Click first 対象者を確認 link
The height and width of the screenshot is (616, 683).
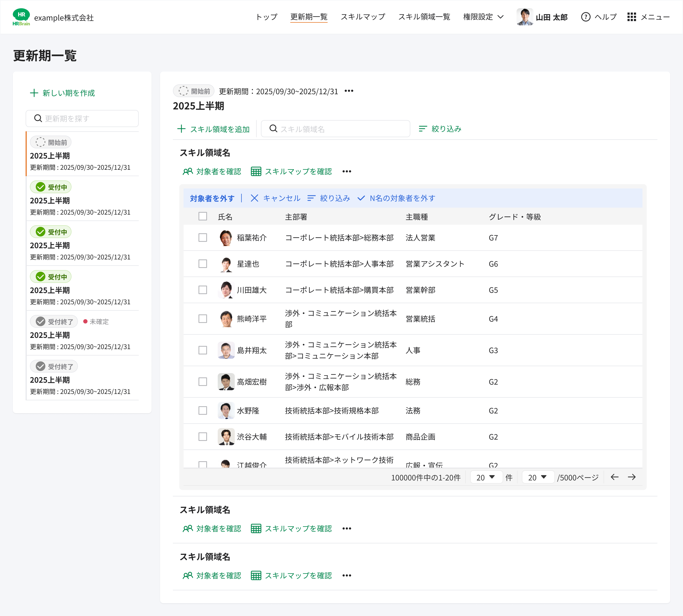212,172
